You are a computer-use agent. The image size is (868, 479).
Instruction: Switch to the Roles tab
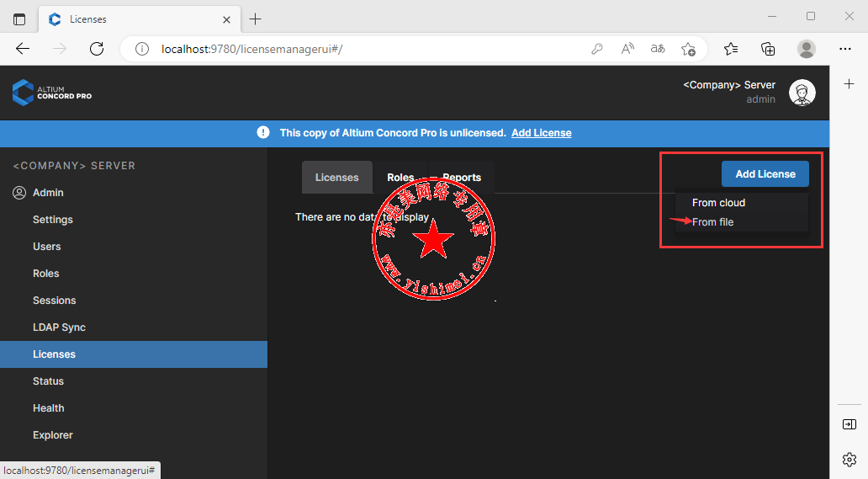click(400, 177)
